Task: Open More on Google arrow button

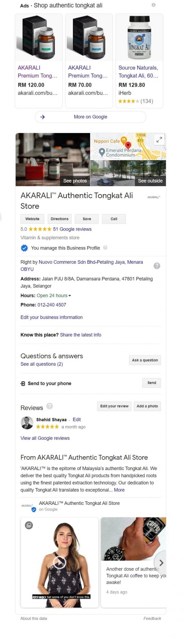Action: click(x=91, y=117)
